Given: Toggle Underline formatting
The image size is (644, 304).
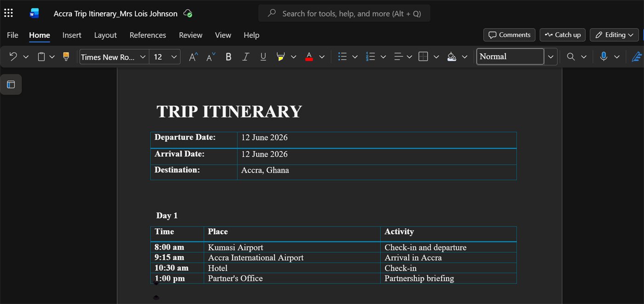Looking at the screenshot, I should tap(263, 57).
